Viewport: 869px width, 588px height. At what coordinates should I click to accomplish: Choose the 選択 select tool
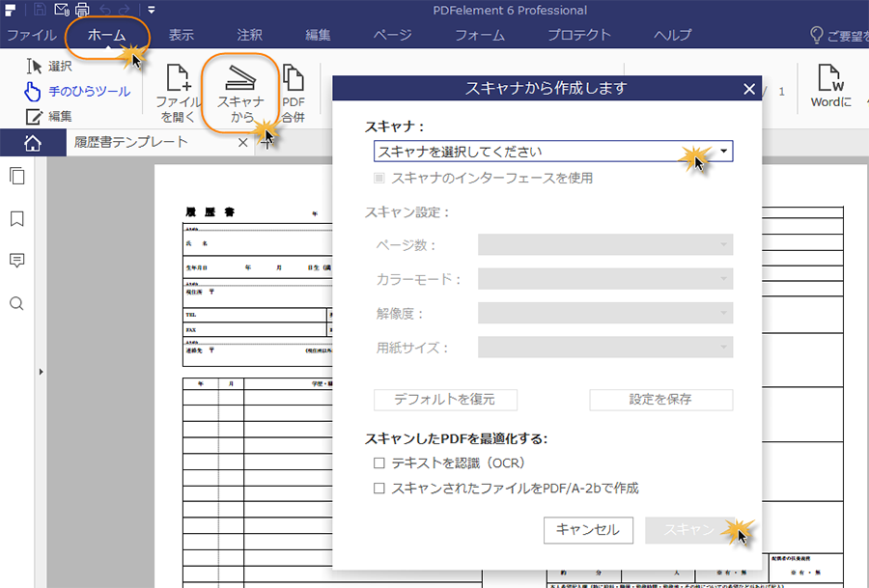49,66
